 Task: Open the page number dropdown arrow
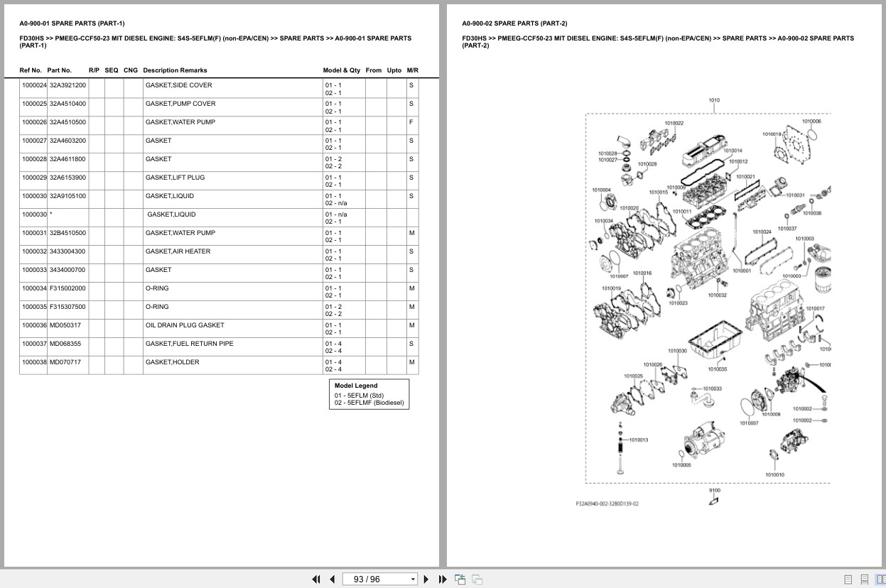click(413, 579)
